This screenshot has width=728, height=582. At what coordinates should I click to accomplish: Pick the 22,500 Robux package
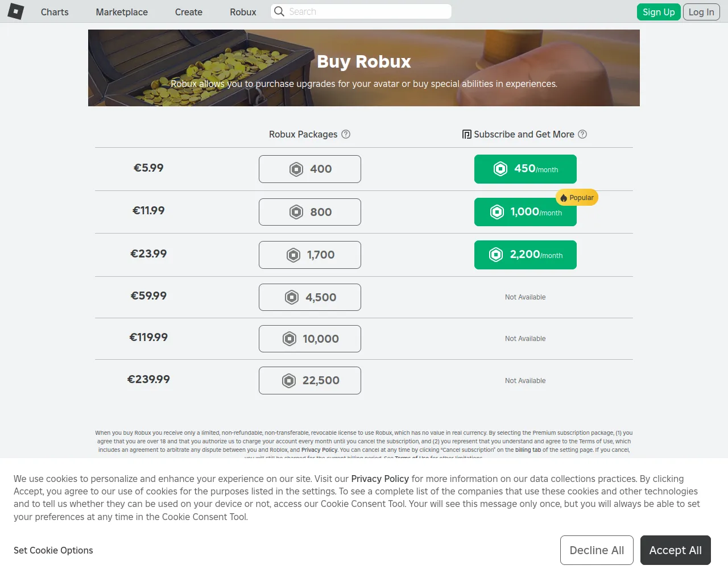pos(310,380)
